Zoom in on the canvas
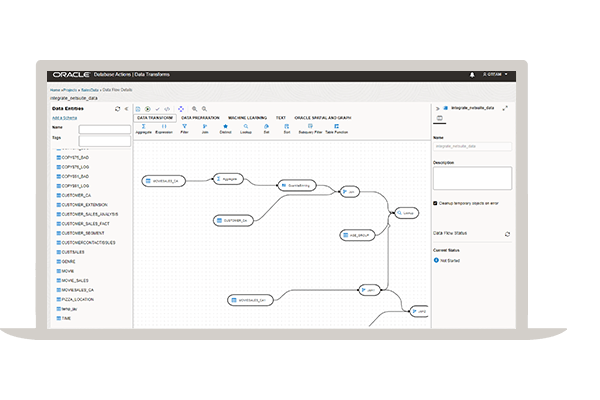The height and width of the screenshot is (400, 600). point(195,108)
